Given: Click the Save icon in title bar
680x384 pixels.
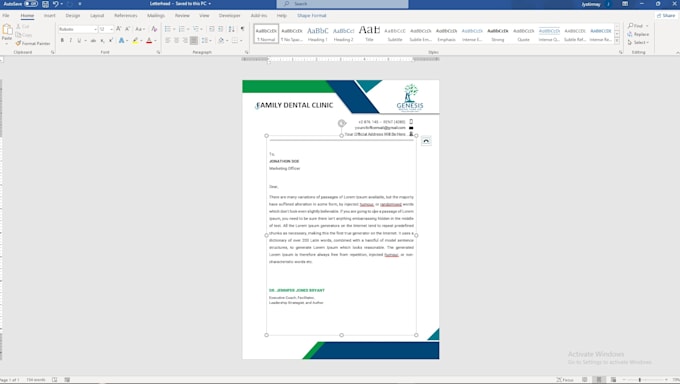Looking at the screenshot, I should point(45,4).
